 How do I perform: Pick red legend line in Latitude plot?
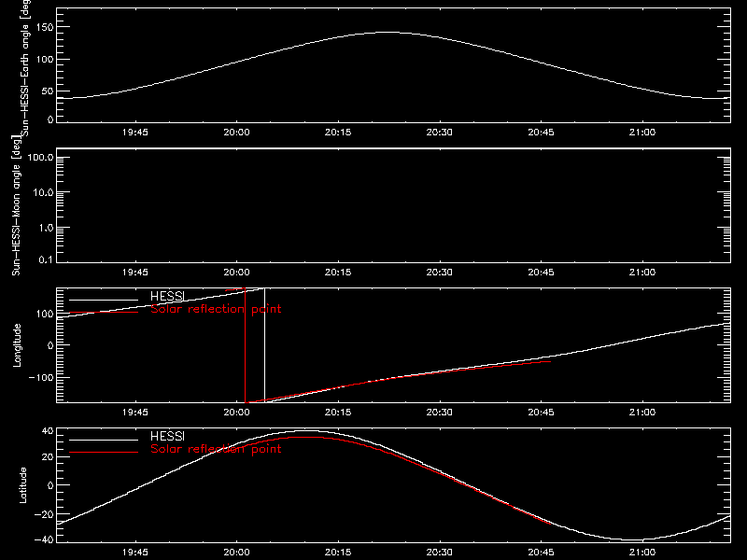[104, 452]
